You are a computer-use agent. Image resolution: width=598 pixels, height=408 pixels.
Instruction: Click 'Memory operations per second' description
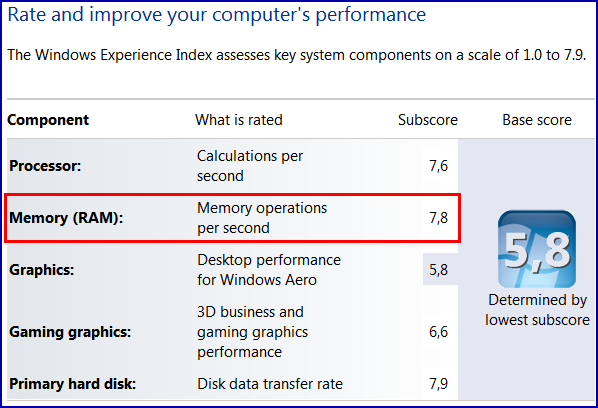tap(262, 218)
